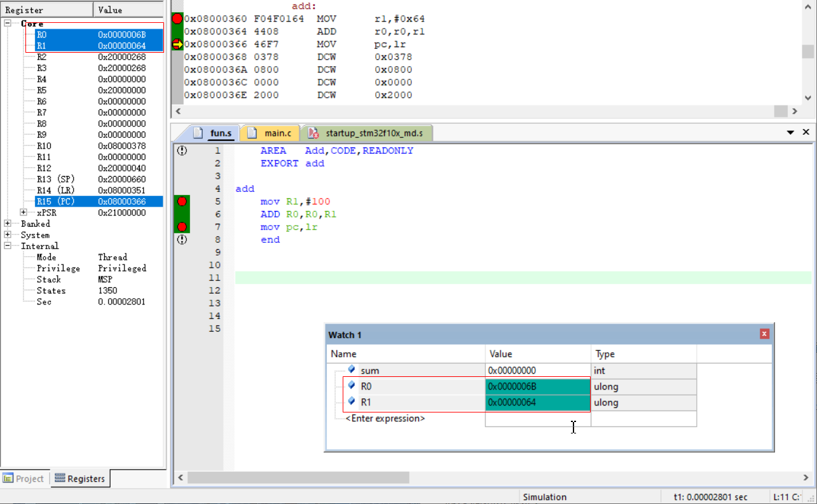This screenshot has height=504, width=817.
Task: Click the sum variable icon in Watch 1
Action: 352,369
